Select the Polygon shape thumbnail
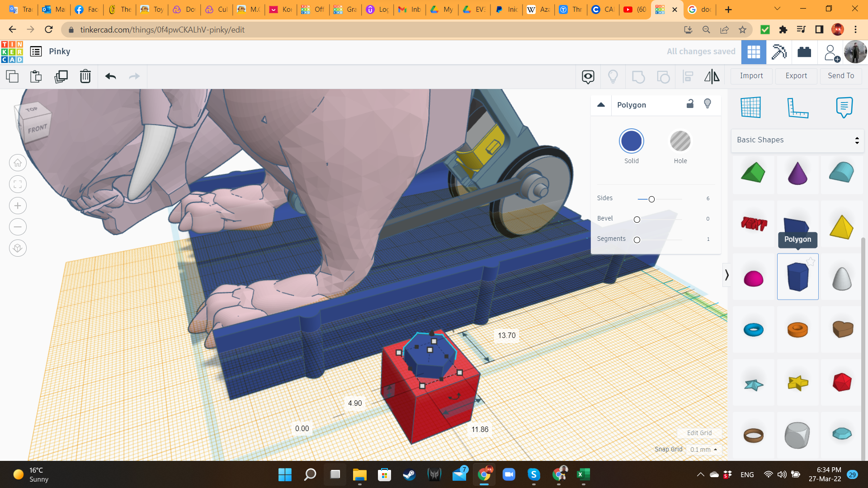 tap(797, 277)
